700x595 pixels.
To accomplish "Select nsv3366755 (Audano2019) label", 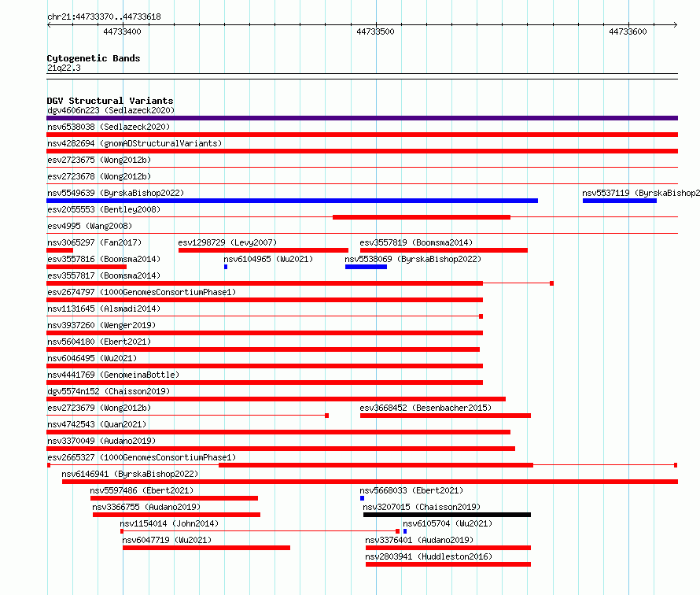I will pyautogui.click(x=146, y=507).
